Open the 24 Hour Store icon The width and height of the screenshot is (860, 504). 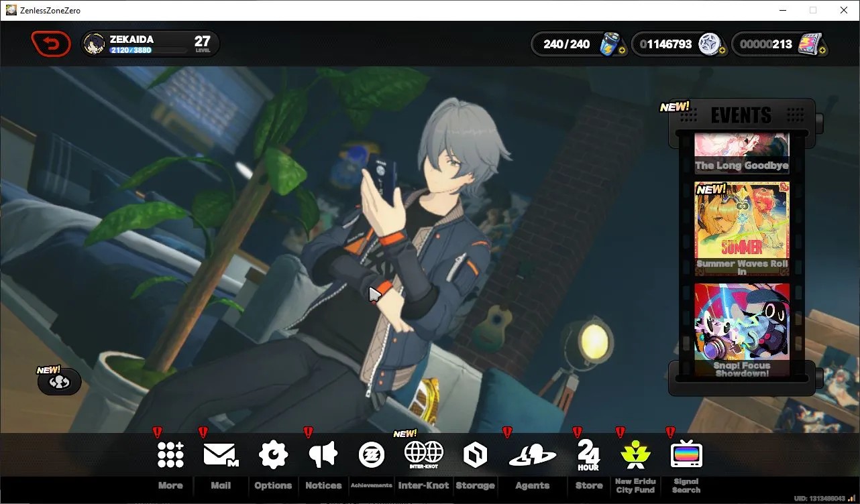[588, 455]
